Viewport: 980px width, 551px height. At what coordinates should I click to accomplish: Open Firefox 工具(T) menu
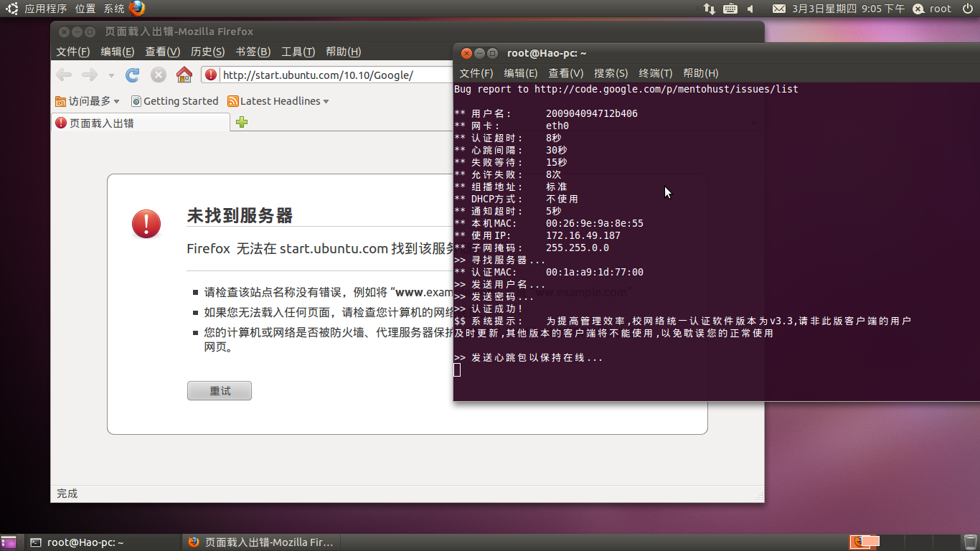pyautogui.click(x=298, y=52)
